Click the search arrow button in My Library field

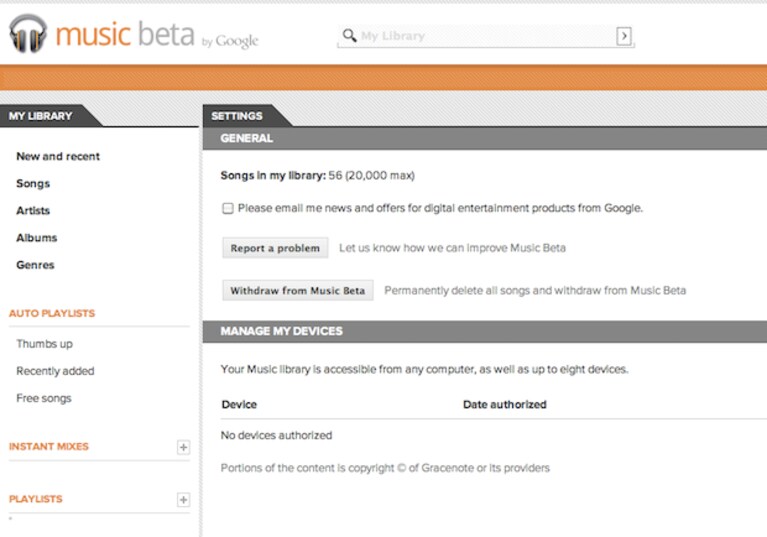click(624, 36)
